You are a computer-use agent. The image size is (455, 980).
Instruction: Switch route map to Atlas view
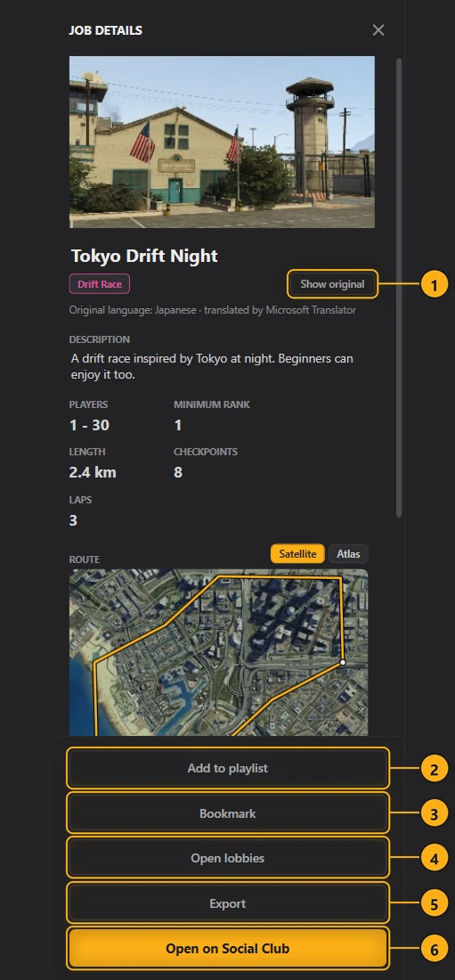point(348,554)
